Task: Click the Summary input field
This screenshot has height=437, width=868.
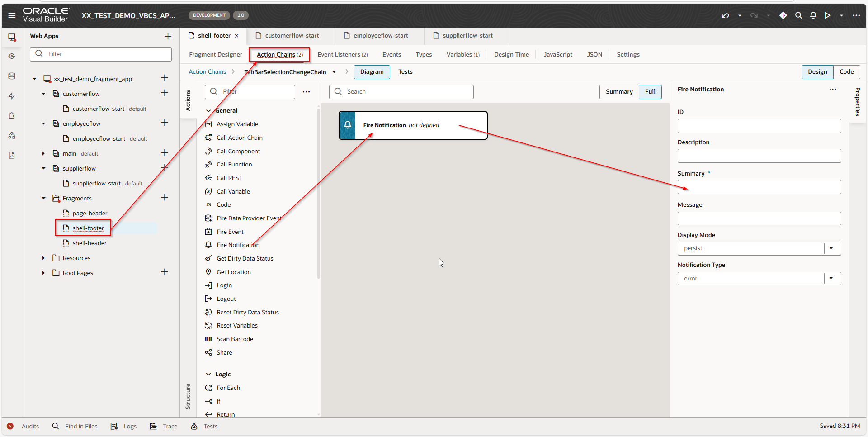Action: click(x=759, y=187)
